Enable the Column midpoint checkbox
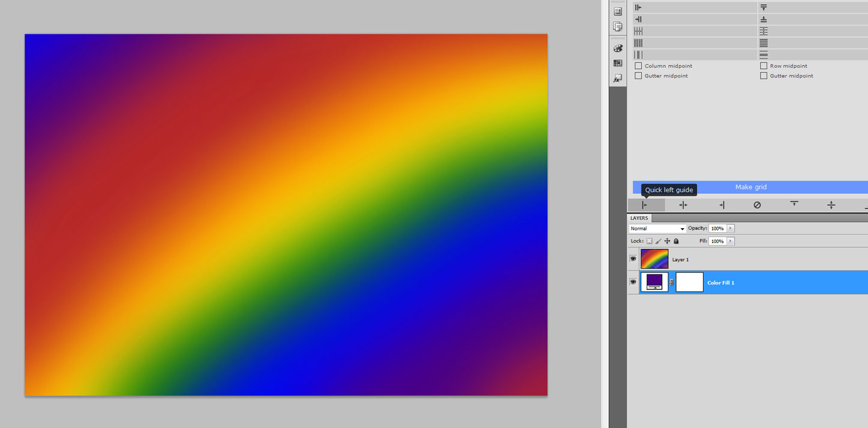 point(638,65)
